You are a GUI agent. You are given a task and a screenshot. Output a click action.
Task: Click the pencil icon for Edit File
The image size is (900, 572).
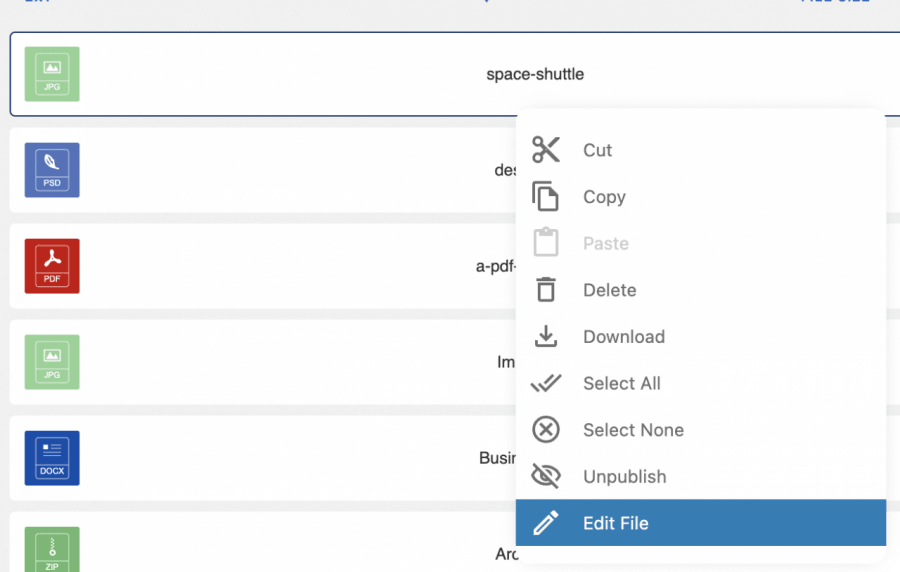click(x=546, y=523)
